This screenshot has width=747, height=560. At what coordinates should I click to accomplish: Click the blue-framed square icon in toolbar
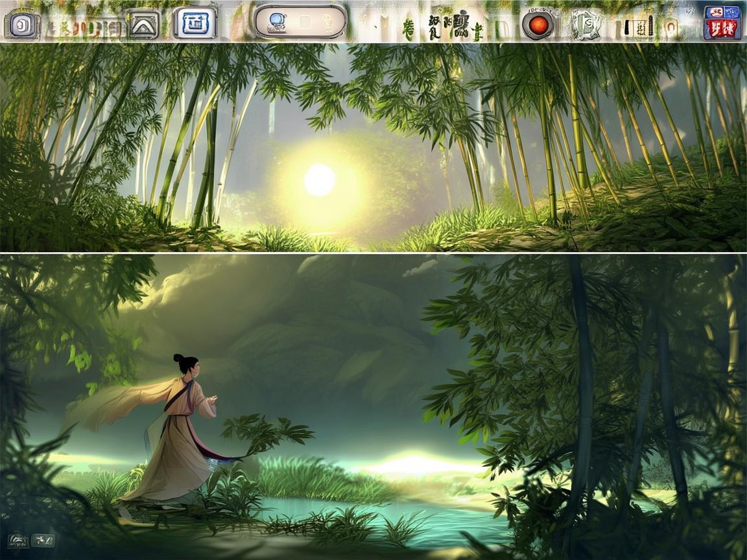tap(195, 23)
